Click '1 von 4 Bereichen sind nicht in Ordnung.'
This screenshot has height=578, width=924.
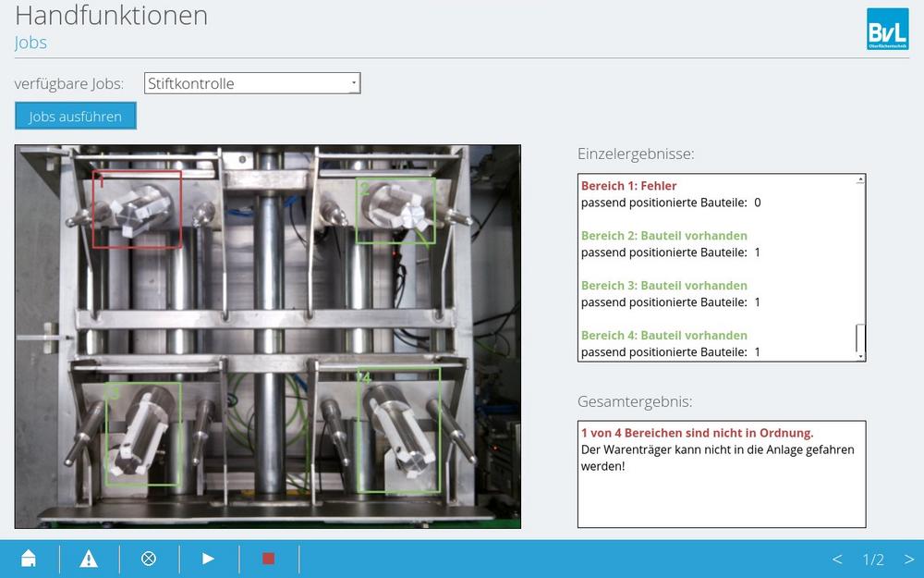[697, 433]
